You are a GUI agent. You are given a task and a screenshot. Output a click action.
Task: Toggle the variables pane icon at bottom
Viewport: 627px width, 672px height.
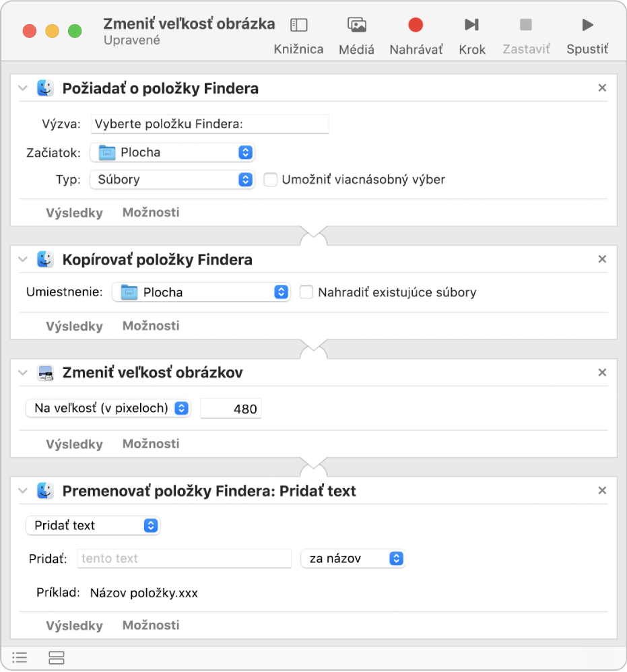click(57, 657)
